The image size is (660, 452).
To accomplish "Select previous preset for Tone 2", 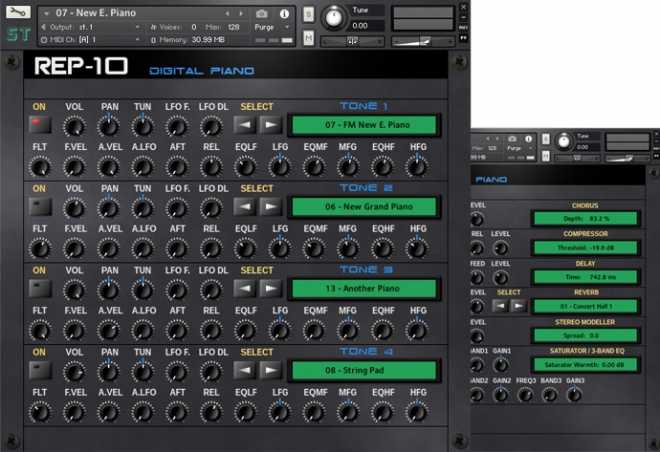I will pos(245,207).
